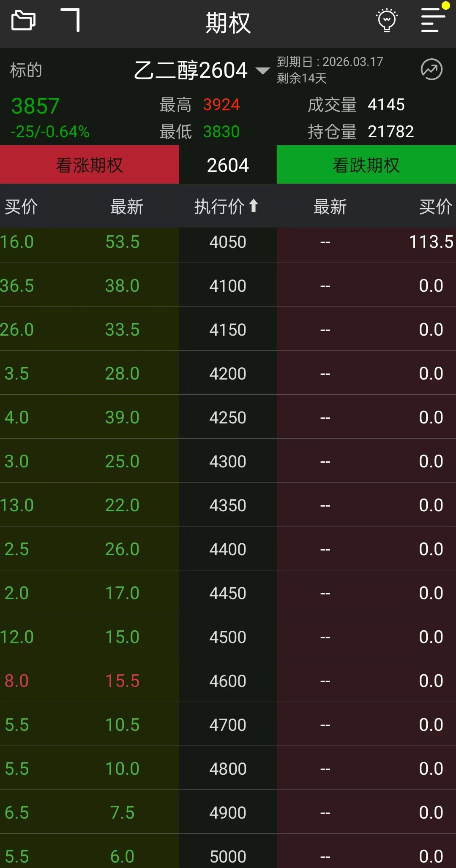456x868 pixels.
Task: Open the folder icon in top bar
Action: point(23,20)
